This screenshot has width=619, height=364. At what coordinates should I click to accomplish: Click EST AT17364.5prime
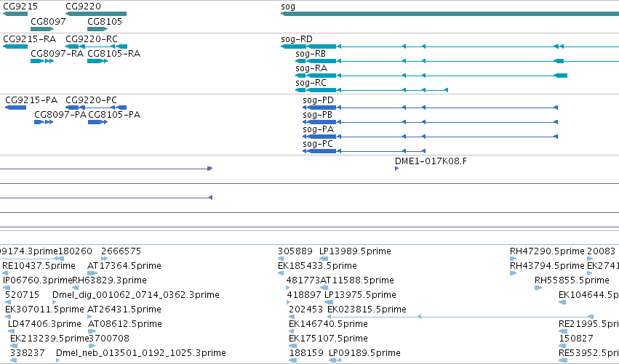pyautogui.click(x=124, y=266)
